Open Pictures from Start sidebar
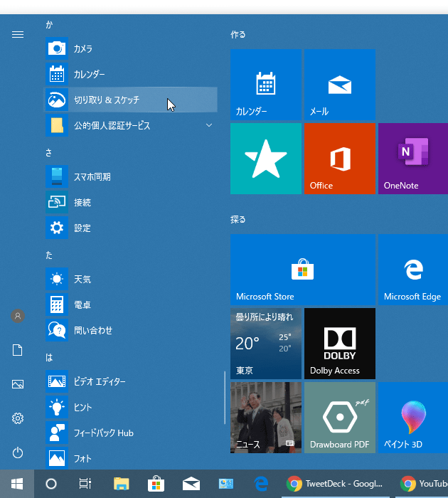Screen dimensions: 448x498 click(x=18, y=384)
